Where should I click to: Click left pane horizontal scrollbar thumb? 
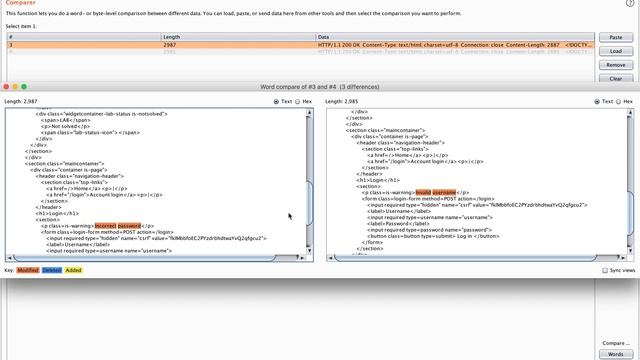144,258
